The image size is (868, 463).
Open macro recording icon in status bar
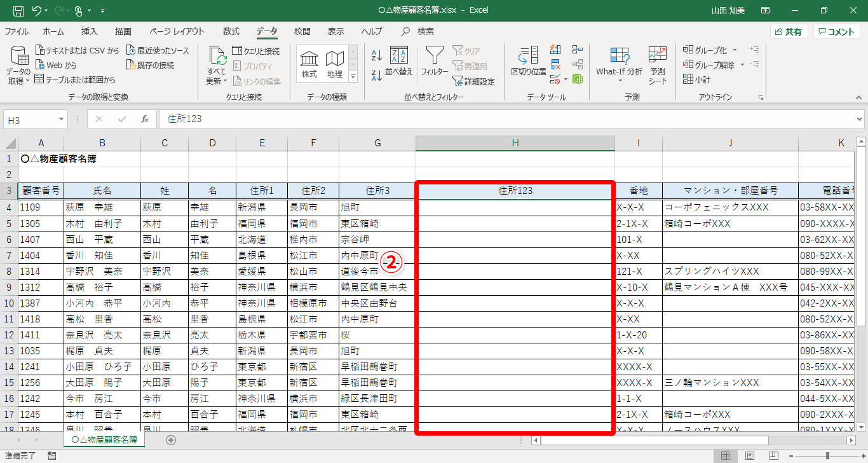51,455
